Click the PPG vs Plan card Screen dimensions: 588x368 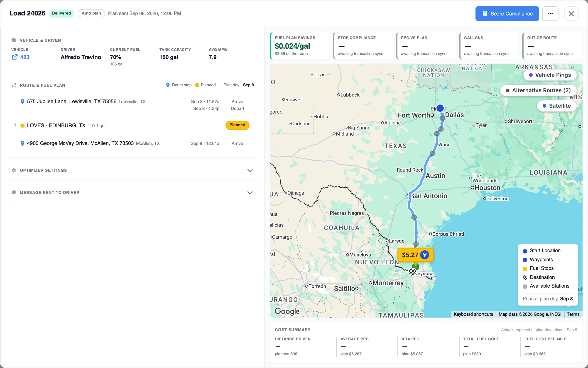pos(426,46)
